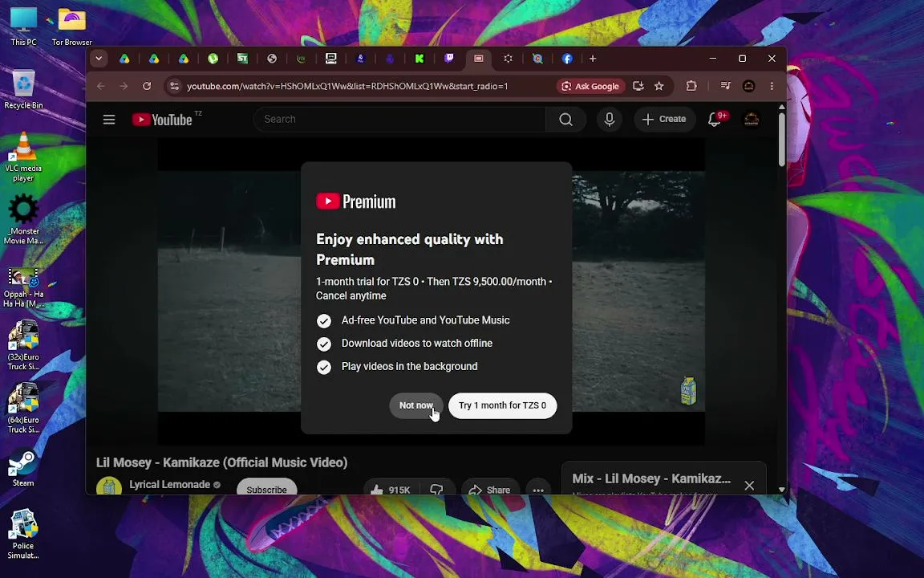Select the active YouTube tab
The height and width of the screenshot is (578, 924).
point(479,59)
